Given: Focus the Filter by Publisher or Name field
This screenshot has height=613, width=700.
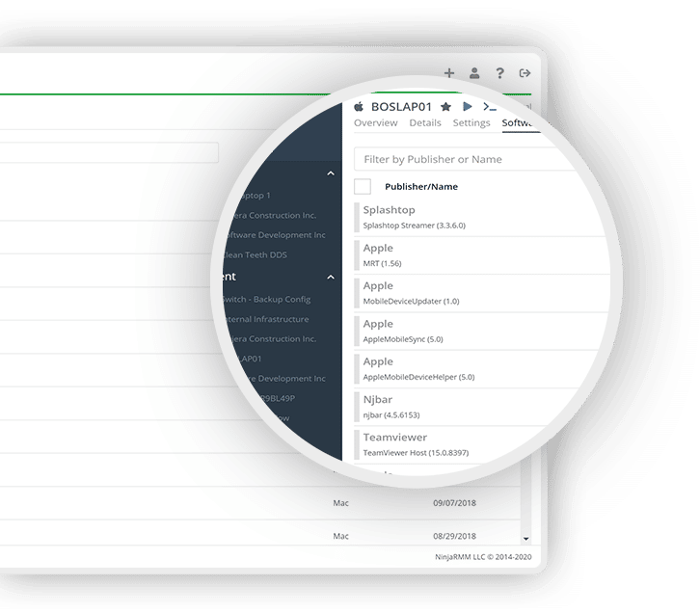Looking at the screenshot, I should pos(465,159).
